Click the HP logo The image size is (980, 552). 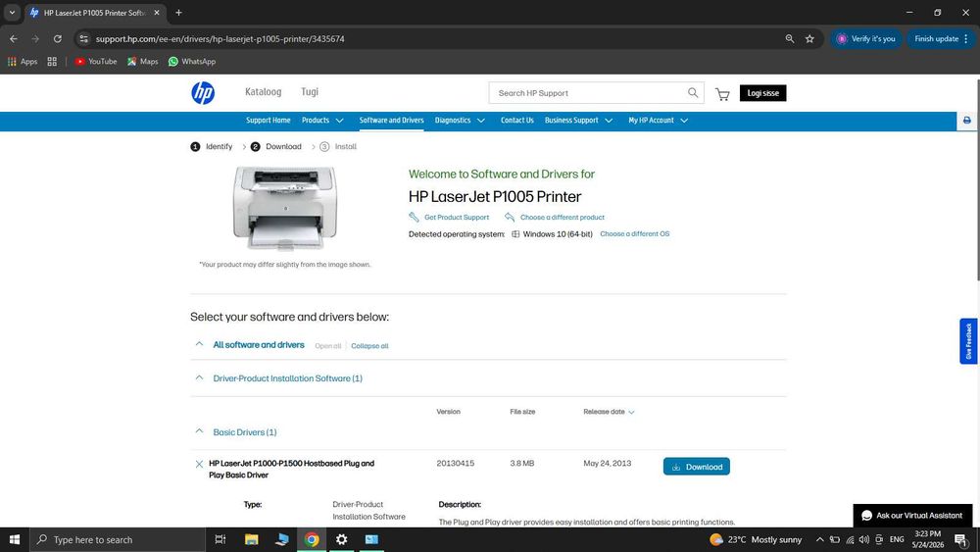(x=203, y=92)
